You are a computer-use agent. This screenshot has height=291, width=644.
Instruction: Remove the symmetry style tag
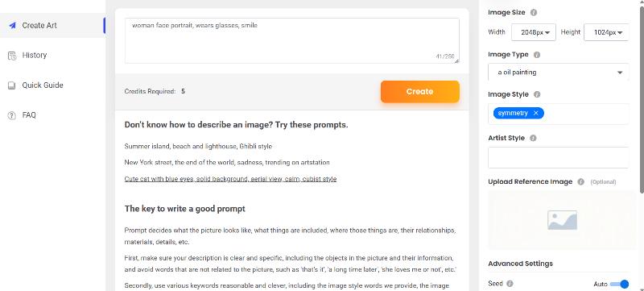[x=535, y=113]
